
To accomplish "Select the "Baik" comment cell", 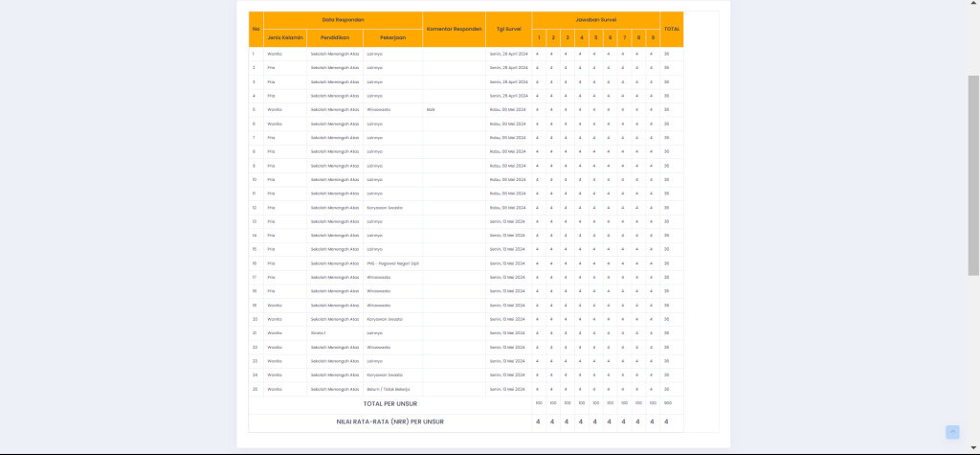I will [431, 110].
